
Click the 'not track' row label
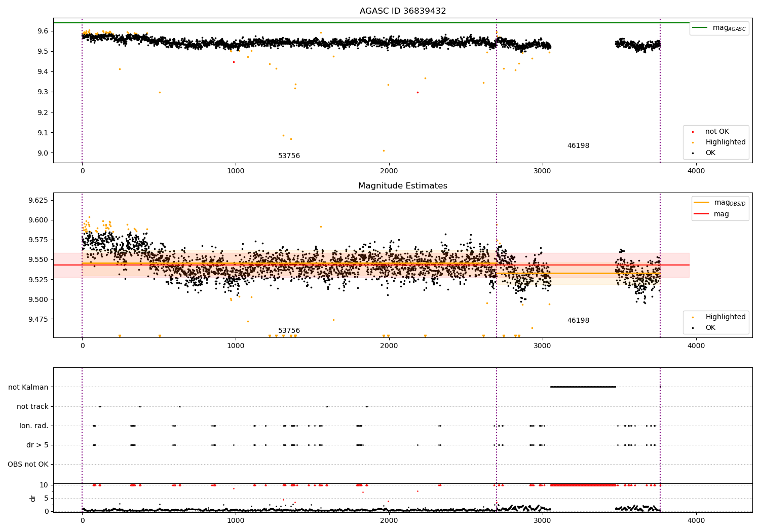(x=32, y=406)
